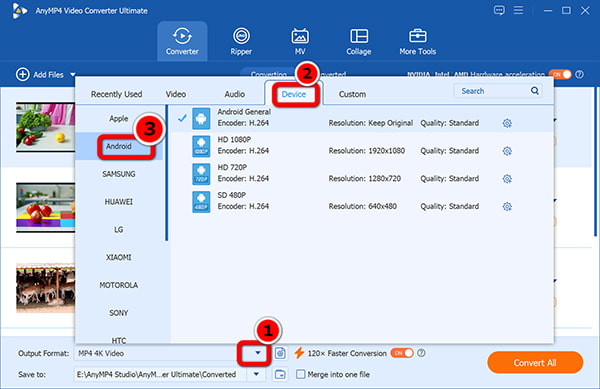600x389 pixels.
Task: Click 'Resolution: 640x480' text
Action: click(x=362, y=207)
